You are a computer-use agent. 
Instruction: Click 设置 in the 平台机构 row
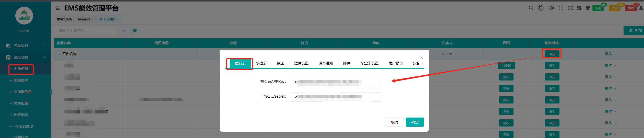click(552, 54)
